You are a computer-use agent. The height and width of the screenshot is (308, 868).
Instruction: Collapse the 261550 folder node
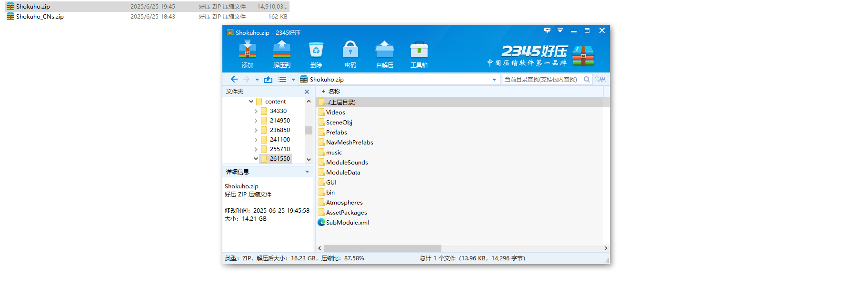pyautogui.click(x=256, y=159)
